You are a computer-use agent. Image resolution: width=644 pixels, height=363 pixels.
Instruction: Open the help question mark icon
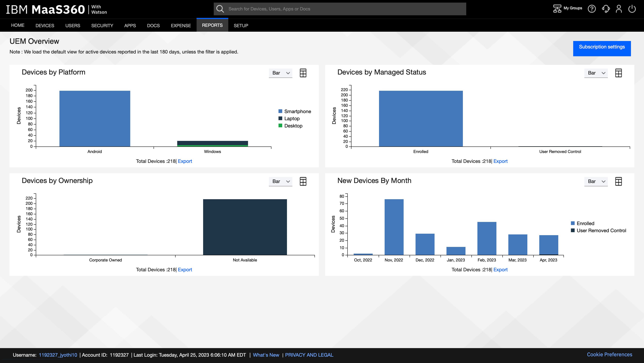tap(592, 9)
